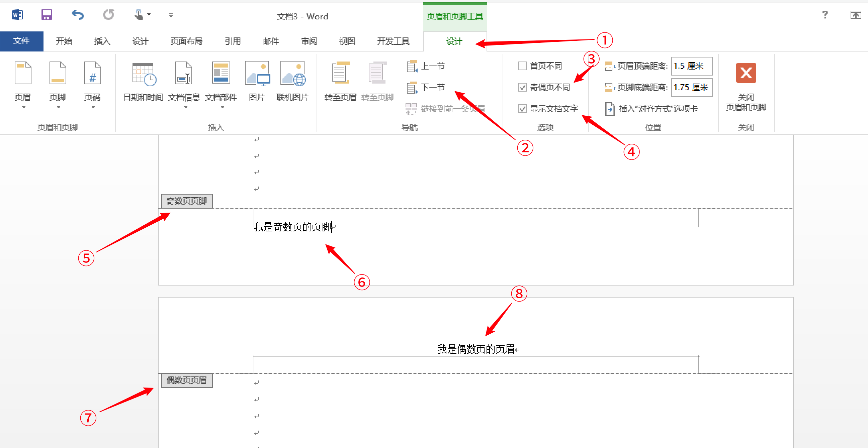Image resolution: width=868 pixels, height=448 pixels.
Task: Open the 文档部件 dropdown arrow
Action: (222, 108)
